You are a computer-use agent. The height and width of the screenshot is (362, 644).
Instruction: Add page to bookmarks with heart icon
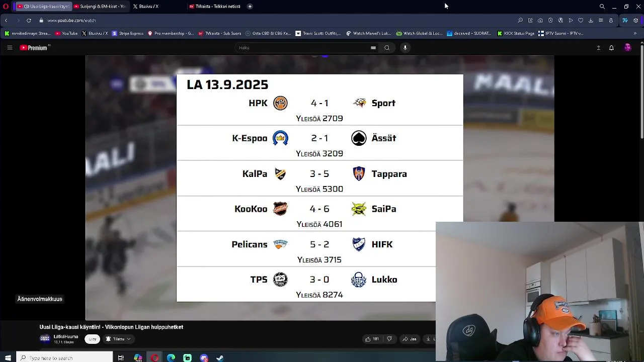(581, 21)
